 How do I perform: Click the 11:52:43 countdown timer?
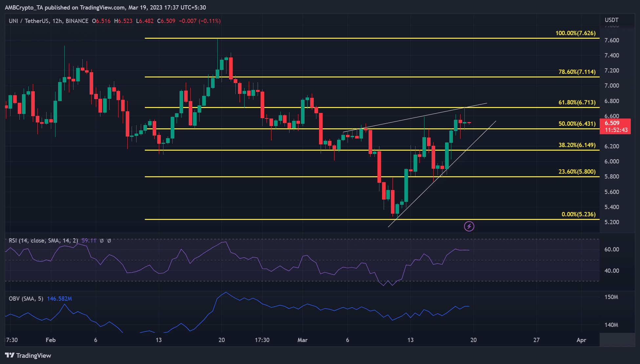616,130
